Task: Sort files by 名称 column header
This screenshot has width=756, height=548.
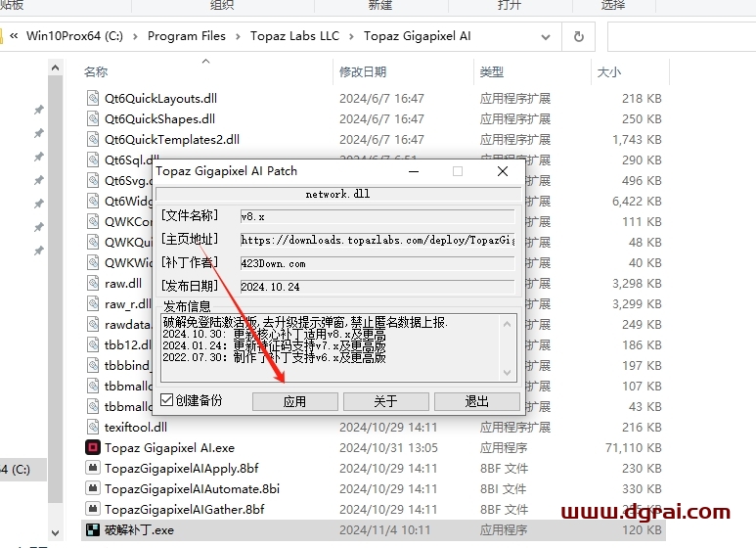Action: tap(96, 71)
